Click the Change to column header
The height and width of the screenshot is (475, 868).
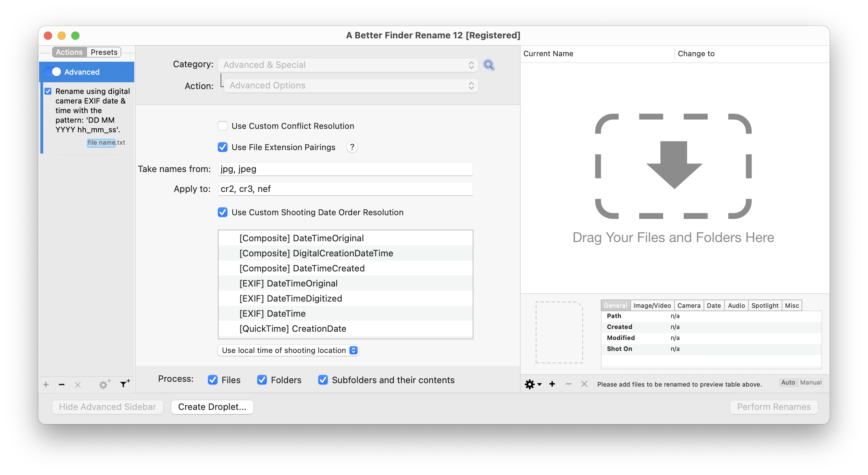[x=752, y=53]
